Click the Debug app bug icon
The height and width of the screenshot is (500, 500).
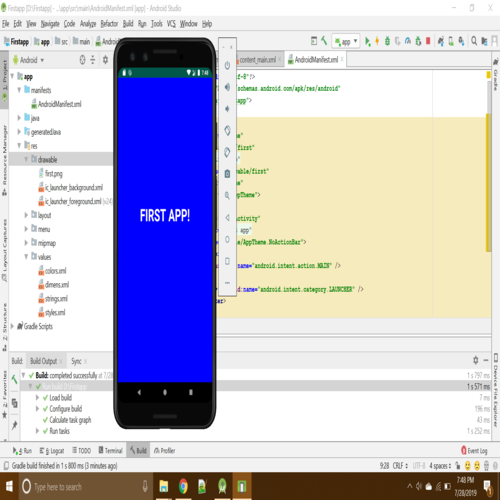[x=387, y=41]
